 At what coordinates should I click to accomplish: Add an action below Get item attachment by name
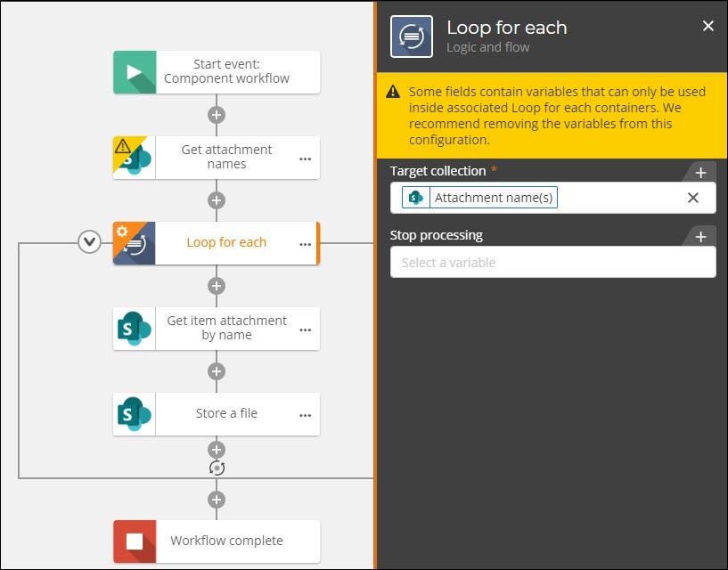tap(217, 371)
